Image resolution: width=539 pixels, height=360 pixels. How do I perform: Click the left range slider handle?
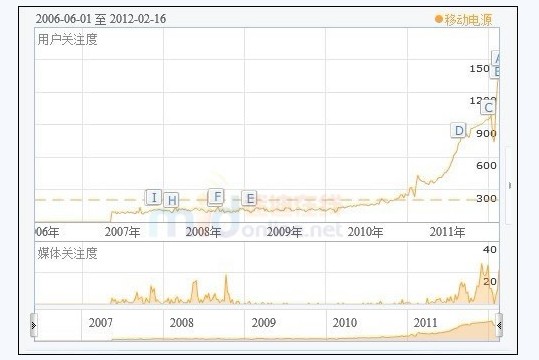click(x=33, y=325)
